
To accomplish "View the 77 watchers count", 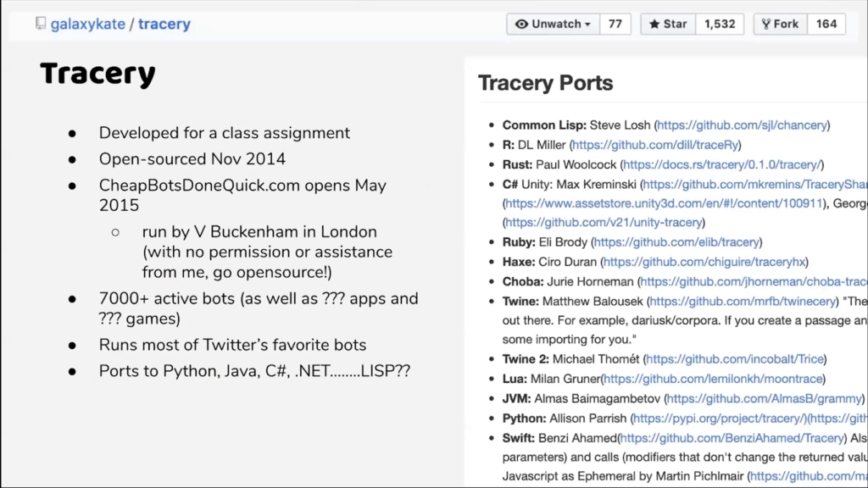I will tap(615, 24).
